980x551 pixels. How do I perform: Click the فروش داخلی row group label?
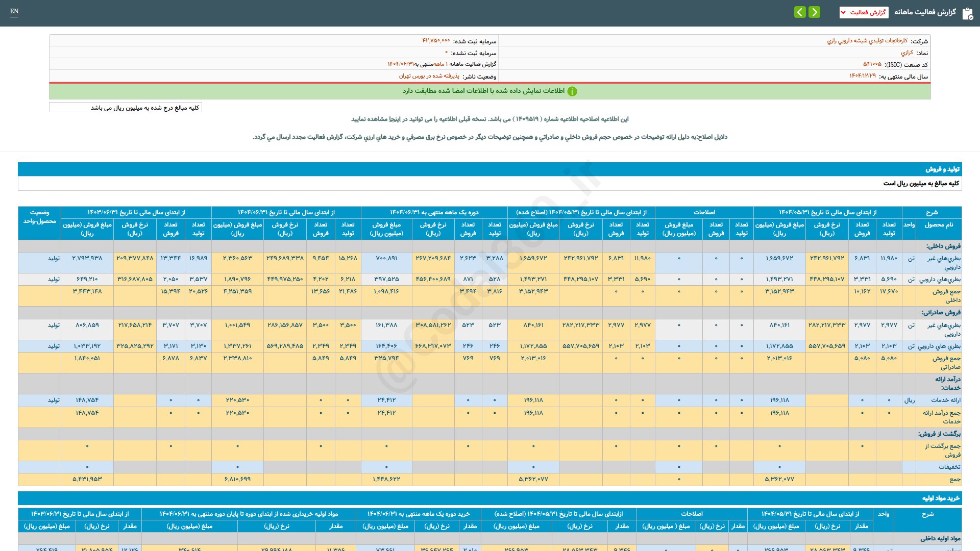pos(943,246)
